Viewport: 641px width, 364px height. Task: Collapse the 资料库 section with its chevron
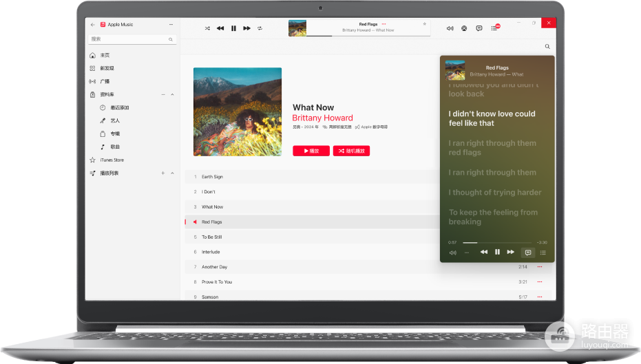click(x=172, y=94)
